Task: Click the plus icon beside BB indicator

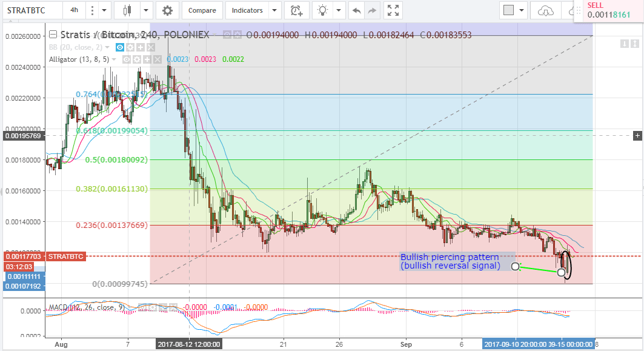Action: coord(141,47)
